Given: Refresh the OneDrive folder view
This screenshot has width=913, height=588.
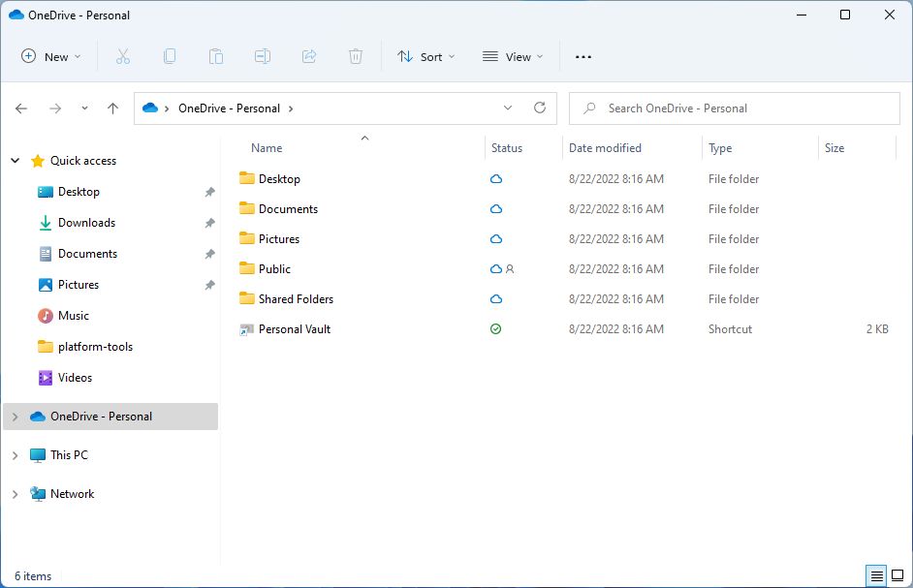Looking at the screenshot, I should point(540,108).
